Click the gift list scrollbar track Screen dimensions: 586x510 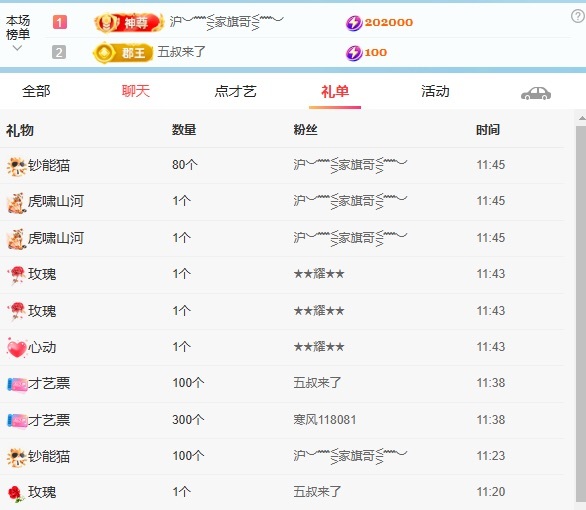581,314
